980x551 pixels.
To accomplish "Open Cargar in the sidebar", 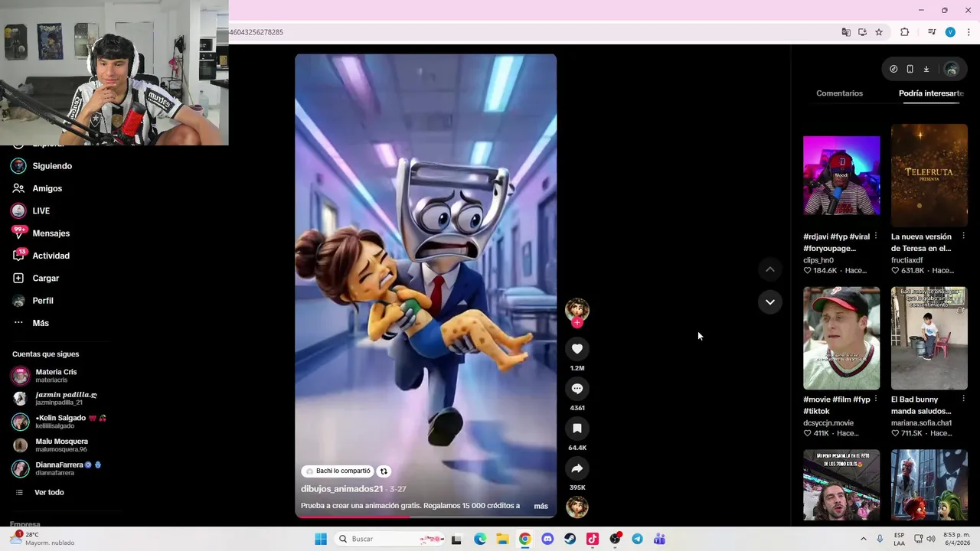I will click(46, 279).
